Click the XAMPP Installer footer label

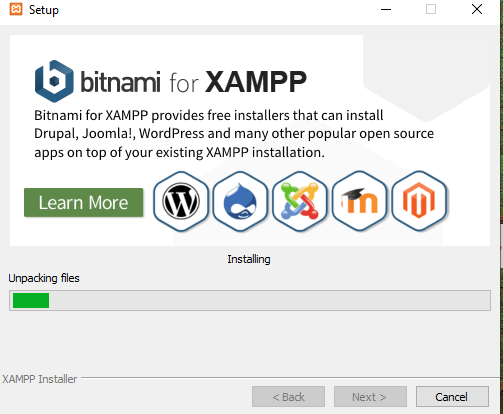coord(40,379)
